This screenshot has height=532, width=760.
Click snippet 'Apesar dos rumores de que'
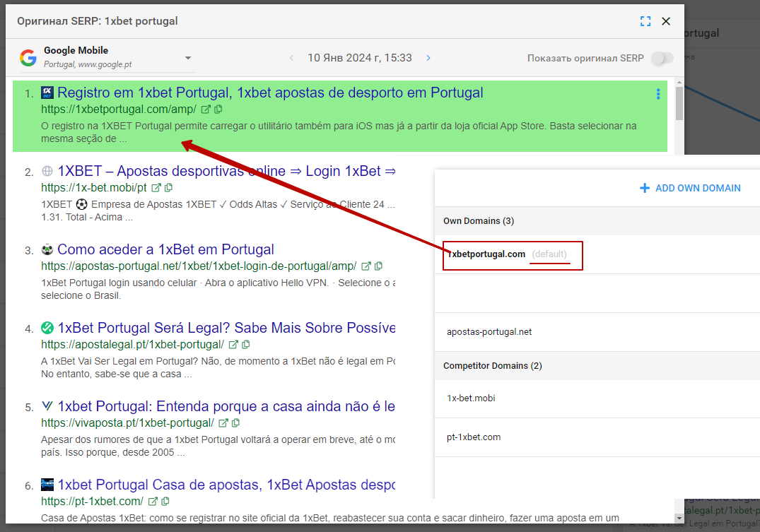tap(218, 447)
